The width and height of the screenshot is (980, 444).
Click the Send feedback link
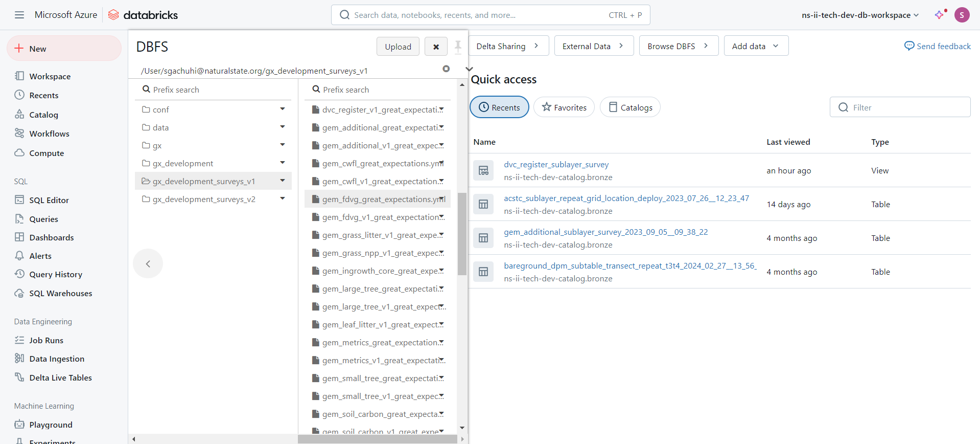point(938,46)
